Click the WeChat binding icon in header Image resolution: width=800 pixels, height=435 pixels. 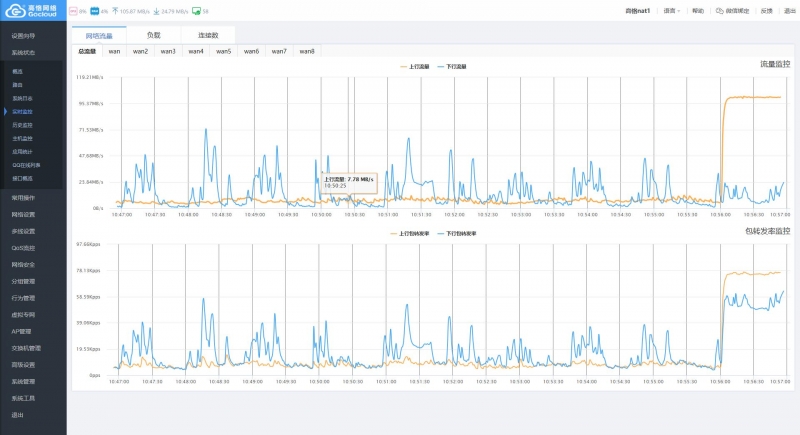721,11
